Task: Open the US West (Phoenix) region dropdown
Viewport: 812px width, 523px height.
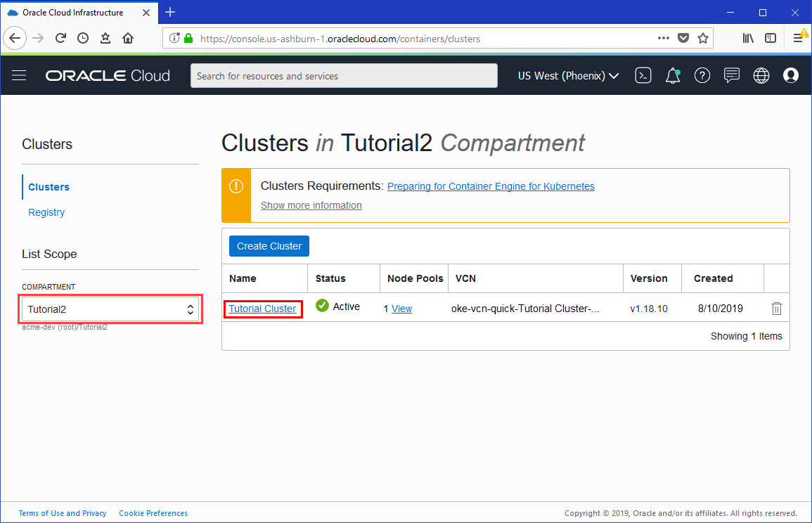Action: coord(568,76)
